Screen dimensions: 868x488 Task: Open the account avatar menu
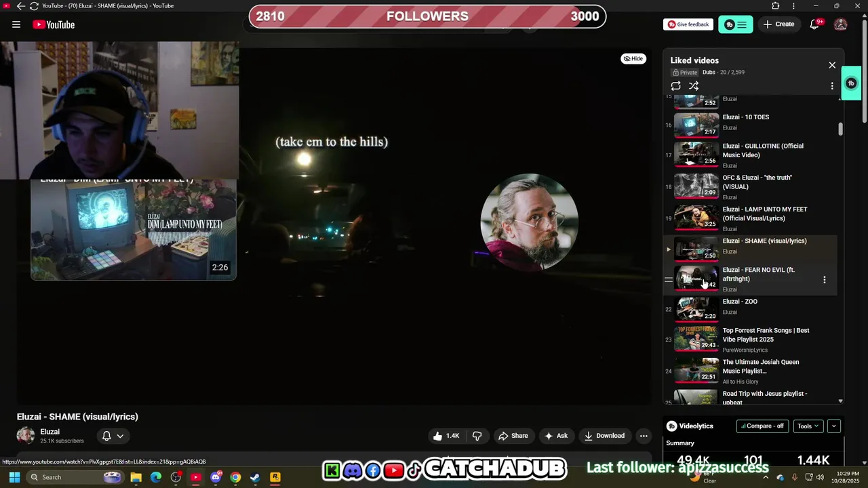pyautogui.click(x=840, y=24)
